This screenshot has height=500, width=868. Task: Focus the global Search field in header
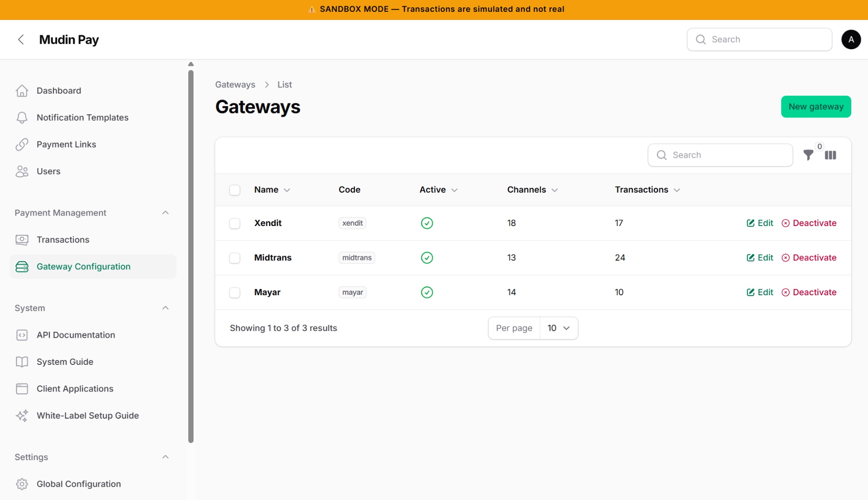[759, 39]
